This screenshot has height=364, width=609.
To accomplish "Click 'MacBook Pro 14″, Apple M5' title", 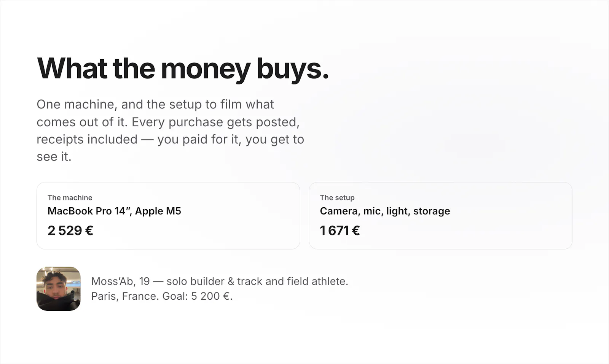I will coord(114,211).
